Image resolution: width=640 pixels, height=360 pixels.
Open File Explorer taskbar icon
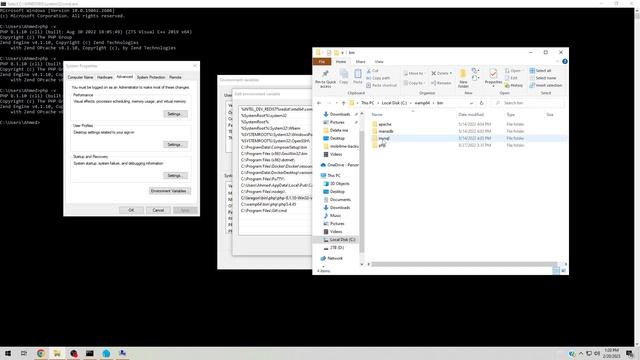pyautogui.click(x=57, y=353)
